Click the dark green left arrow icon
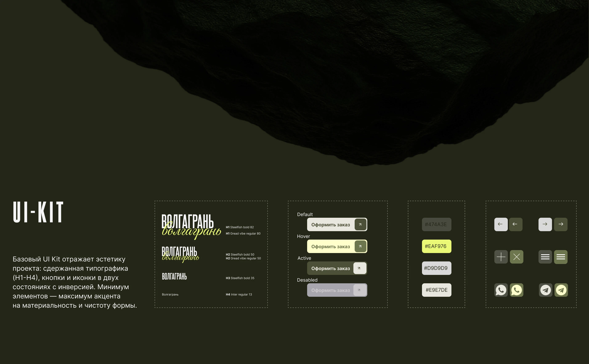This screenshot has height=364, width=589. (516, 224)
